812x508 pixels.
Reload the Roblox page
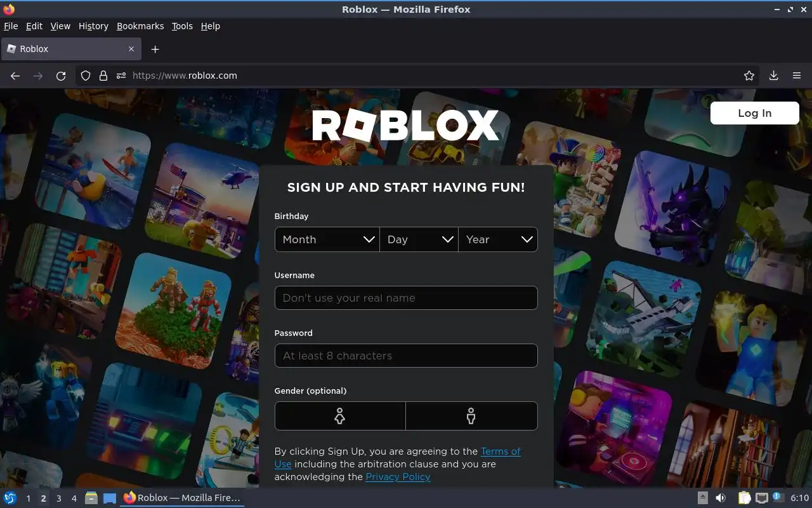[61, 76]
